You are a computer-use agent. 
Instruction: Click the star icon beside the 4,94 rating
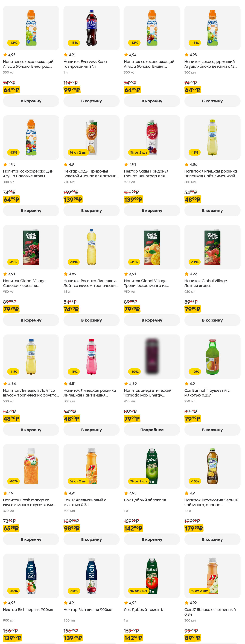click(126, 55)
